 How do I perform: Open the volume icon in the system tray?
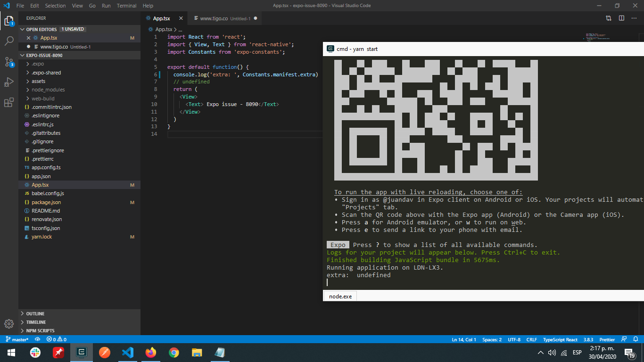pyautogui.click(x=552, y=352)
